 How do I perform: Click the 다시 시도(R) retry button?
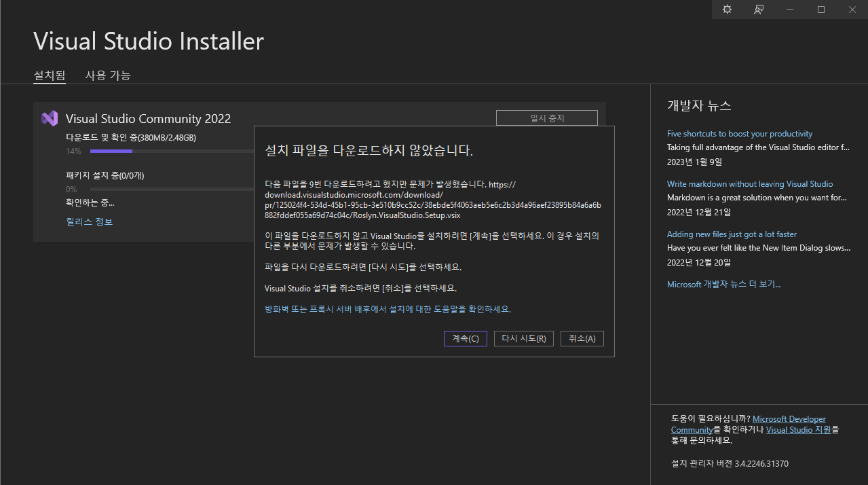pos(524,338)
